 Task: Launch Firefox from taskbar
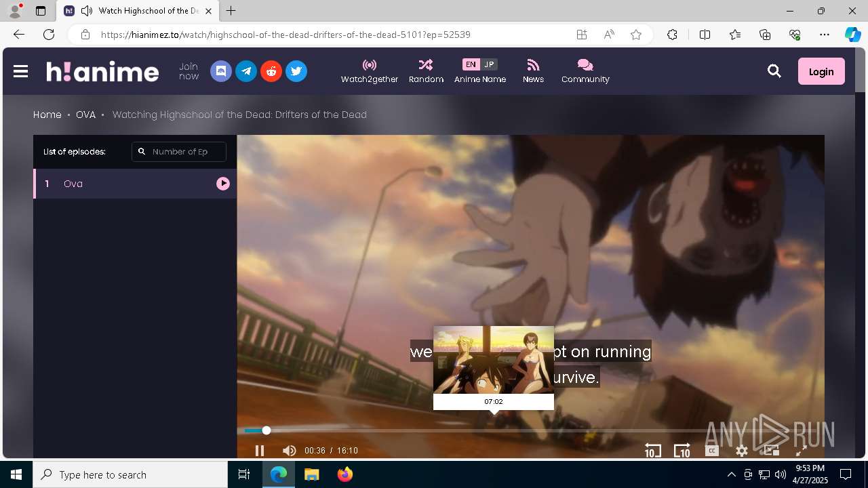coord(345,474)
